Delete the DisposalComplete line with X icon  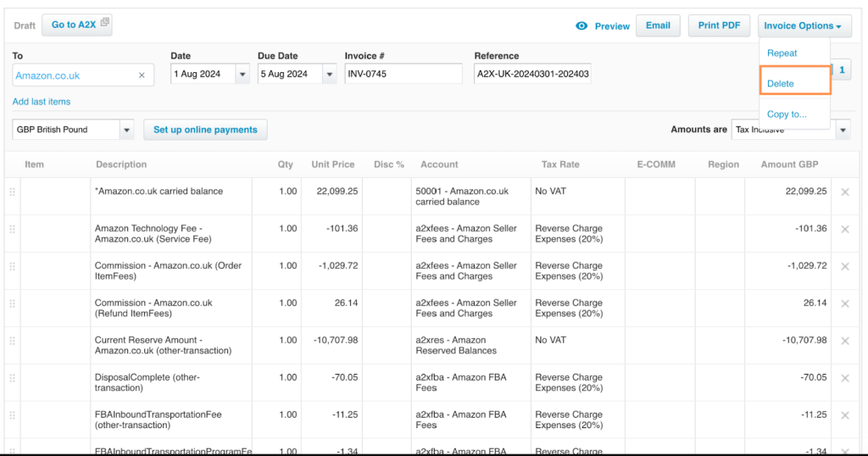[x=844, y=378]
